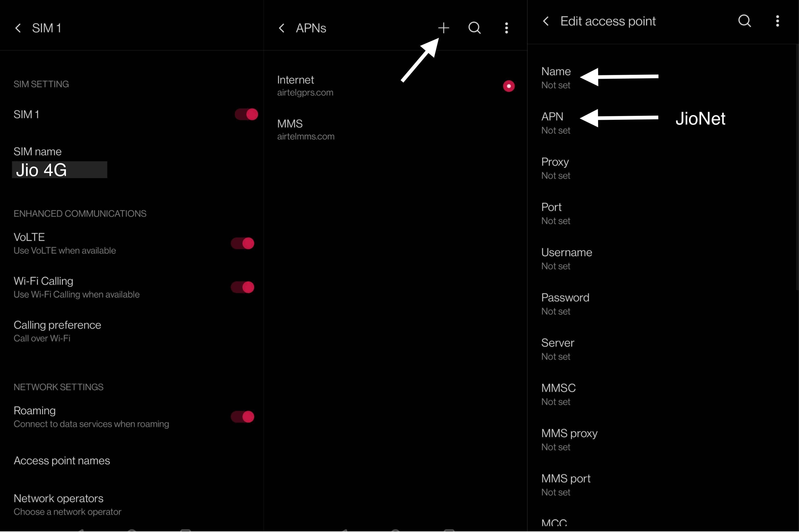This screenshot has height=532, width=799.
Task: Set the APN field value
Action: coord(556,123)
